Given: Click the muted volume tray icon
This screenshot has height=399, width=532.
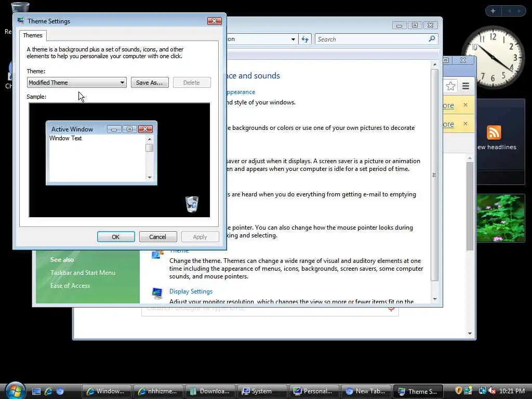Looking at the screenshot, I should [492, 391].
